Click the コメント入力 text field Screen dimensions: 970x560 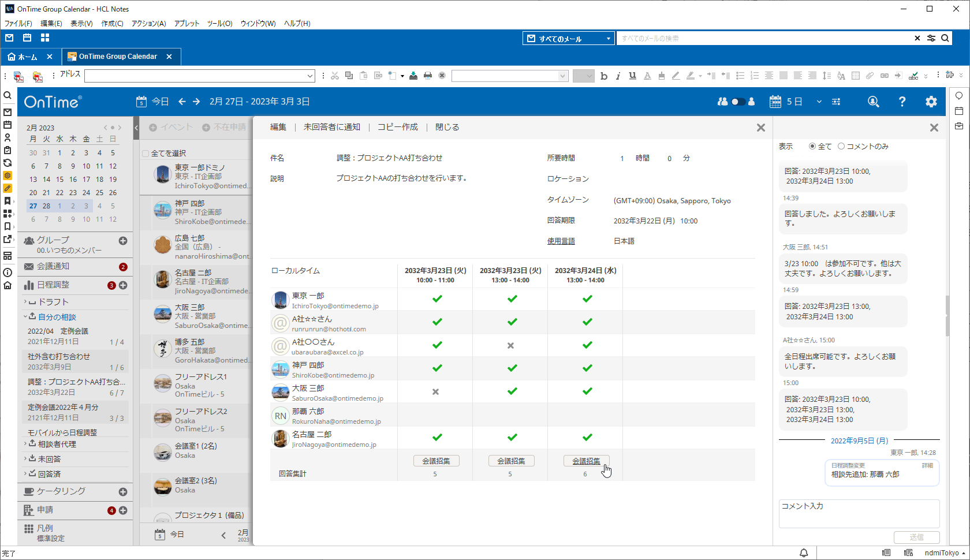coord(859,513)
